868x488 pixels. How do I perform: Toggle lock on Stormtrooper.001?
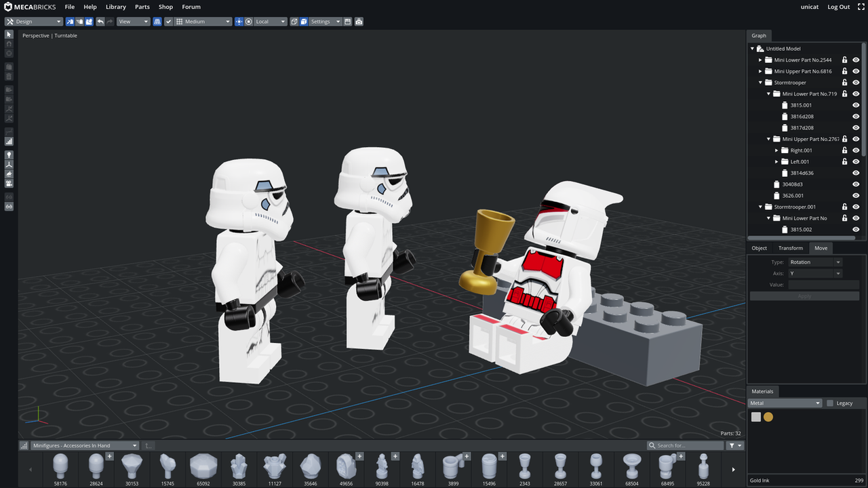844,207
